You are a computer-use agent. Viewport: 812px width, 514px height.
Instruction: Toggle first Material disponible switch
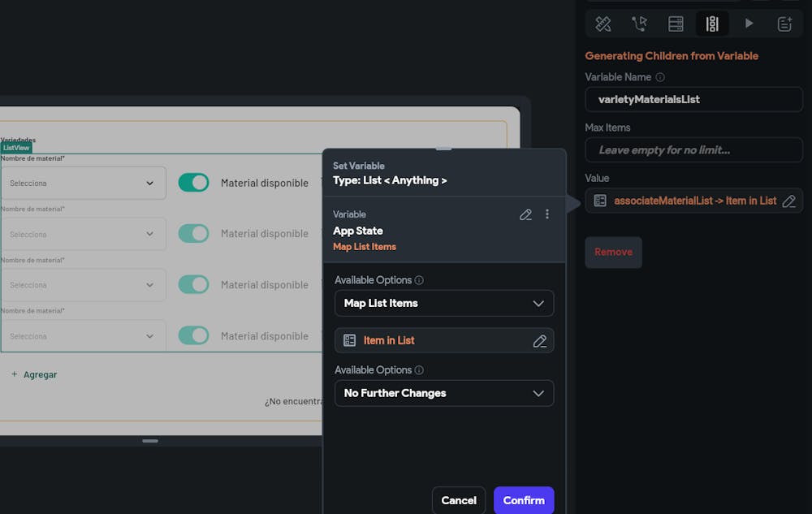coord(193,183)
